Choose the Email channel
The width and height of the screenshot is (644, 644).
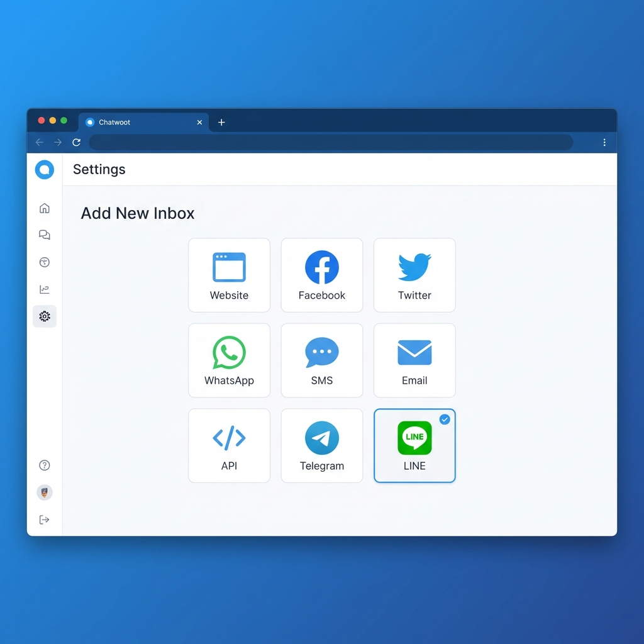(x=414, y=360)
